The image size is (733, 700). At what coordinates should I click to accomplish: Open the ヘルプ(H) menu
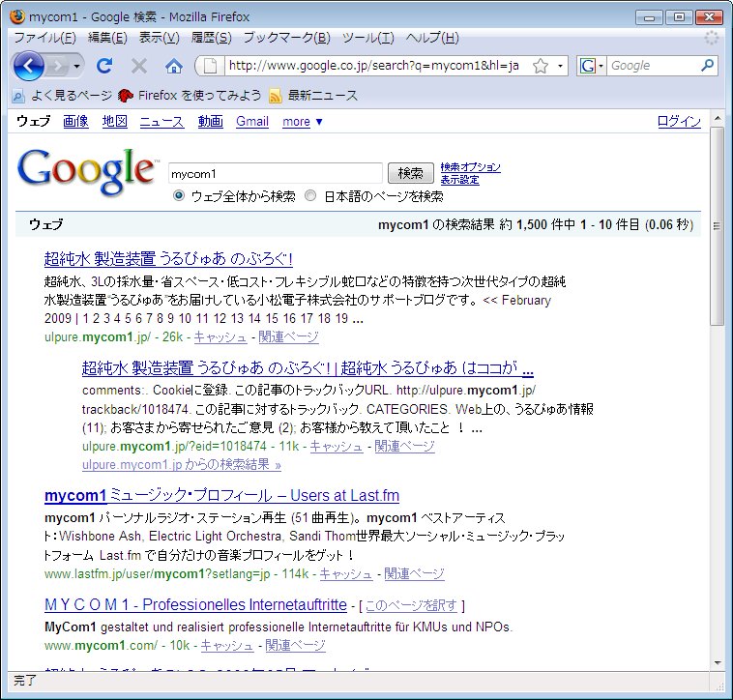(432, 38)
